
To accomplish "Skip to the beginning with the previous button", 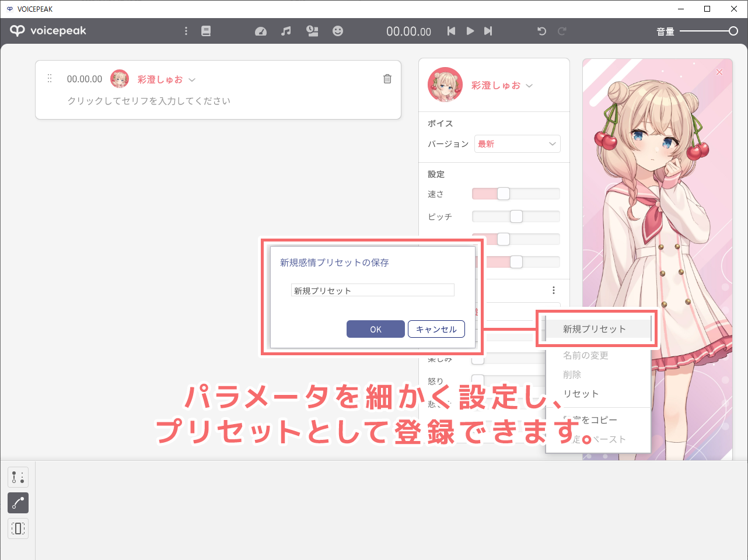I will (x=451, y=31).
